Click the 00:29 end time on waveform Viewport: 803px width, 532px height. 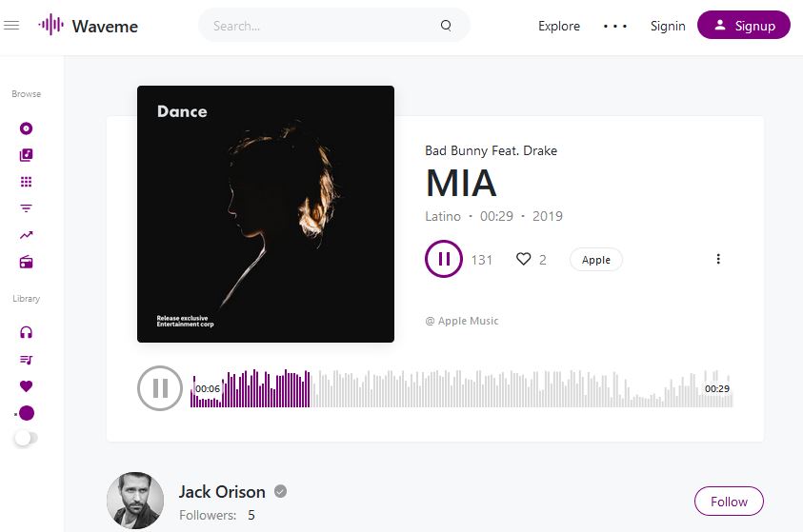pos(717,388)
